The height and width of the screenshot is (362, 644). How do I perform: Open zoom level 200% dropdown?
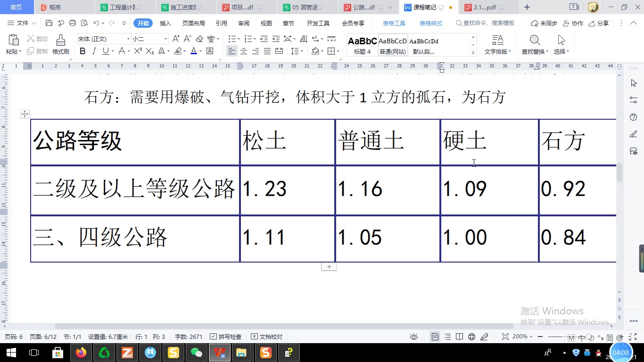tap(523, 337)
